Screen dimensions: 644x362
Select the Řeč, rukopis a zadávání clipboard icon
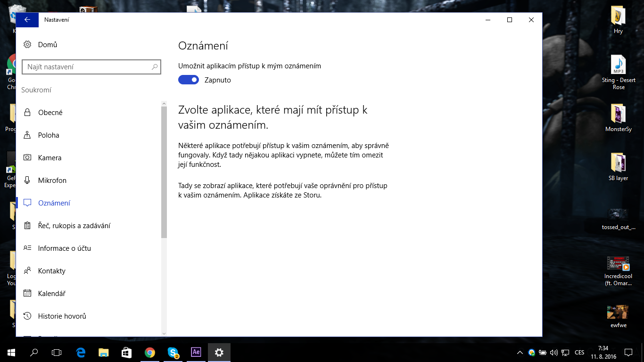pos(27,226)
